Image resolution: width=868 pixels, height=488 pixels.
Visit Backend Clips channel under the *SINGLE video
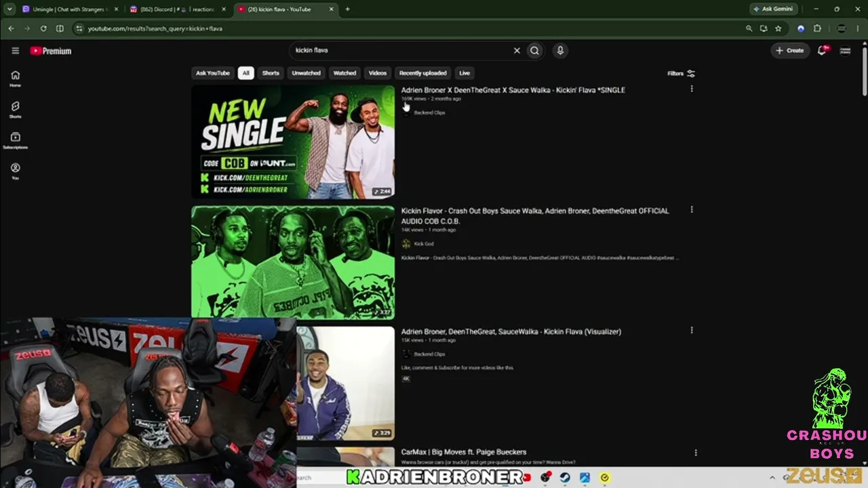[429, 113]
